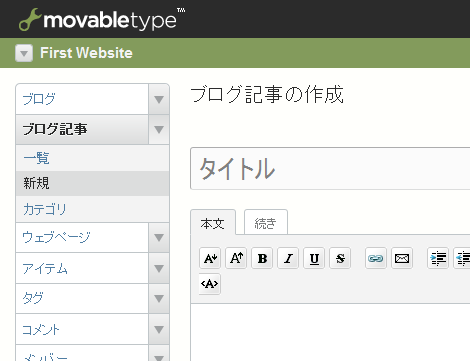Open the ウェブページ sidebar menu
The height and width of the screenshot is (361, 470).
click(82, 237)
